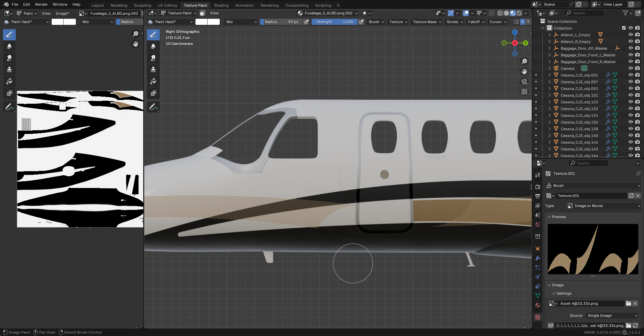Open the Material properties tab
644x336 pixels.
pyautogui.click(x=538, y=305)
